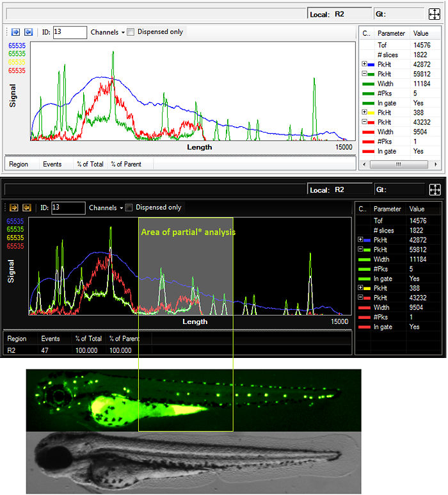Click the Parameter column header in the light panel
448x495 pixels.
pos(391,33)
